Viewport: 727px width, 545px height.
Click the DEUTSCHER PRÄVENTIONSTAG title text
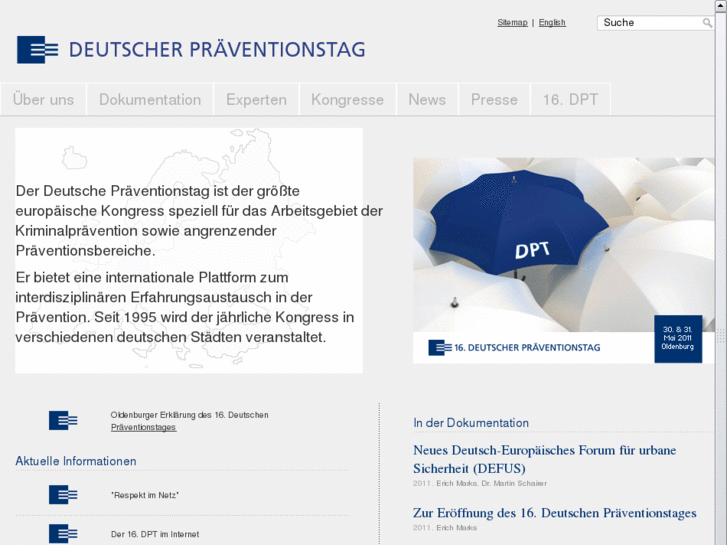[x=217, y=50]
